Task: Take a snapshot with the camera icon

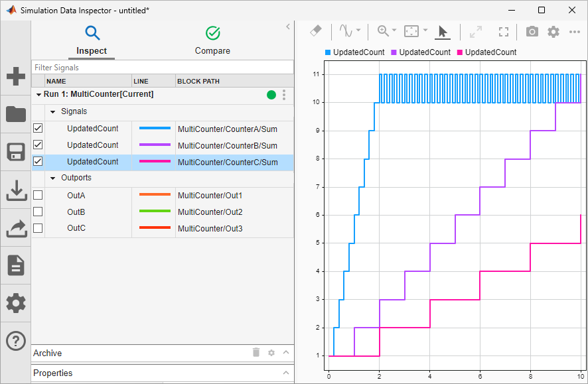Action: [x=532, y=31]
